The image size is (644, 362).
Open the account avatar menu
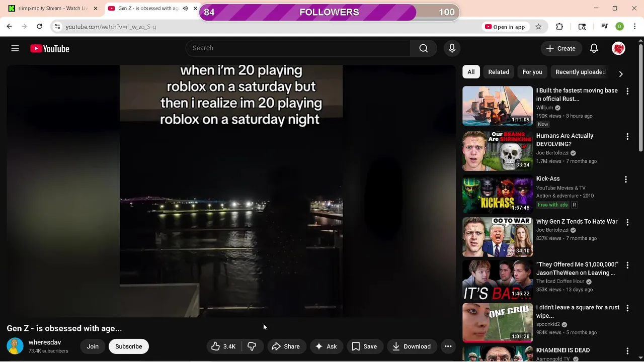[x=618, y=48]
